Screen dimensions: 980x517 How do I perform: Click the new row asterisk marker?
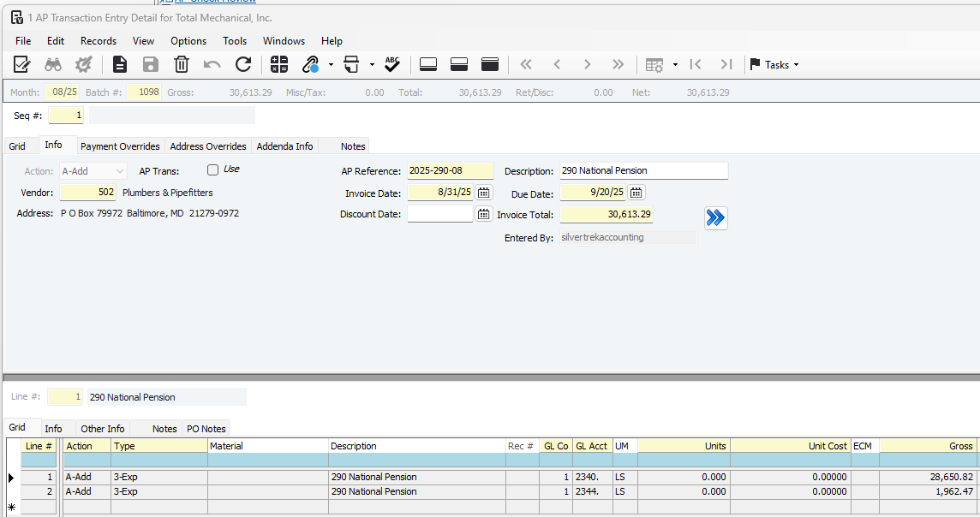(11, 507)
